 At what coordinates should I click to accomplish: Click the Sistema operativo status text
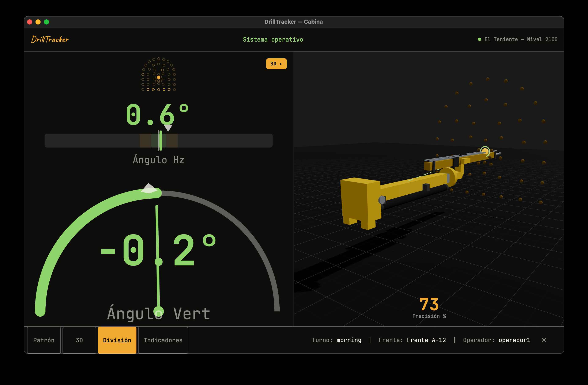click(x=273, y=39)
